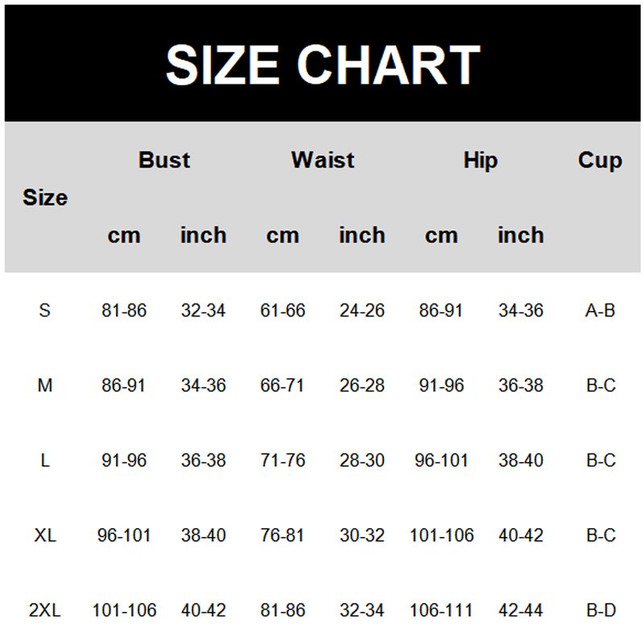Click the 24-26 waist inch value

[362, 310]
